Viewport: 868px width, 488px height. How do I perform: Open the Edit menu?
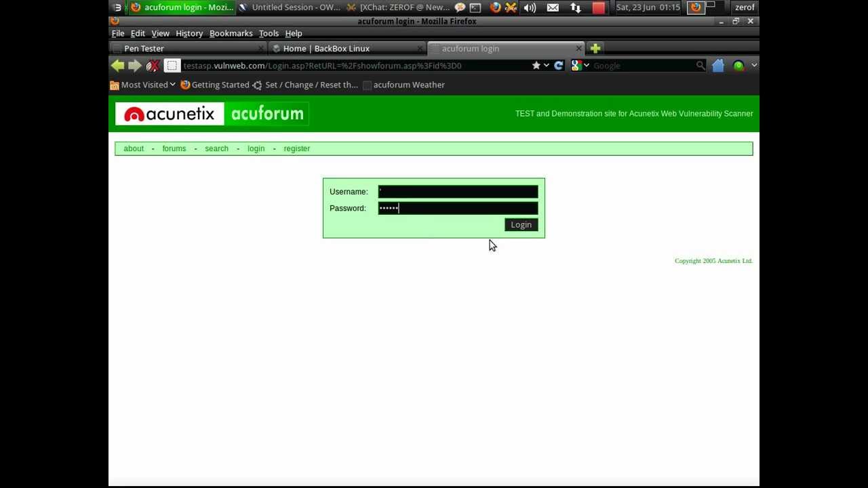[138, 33]
